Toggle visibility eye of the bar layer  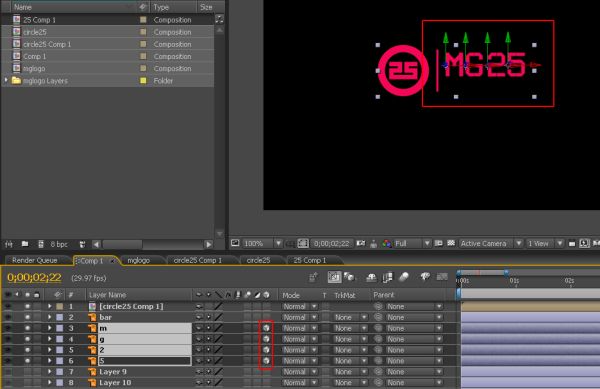tap(8, 317)
